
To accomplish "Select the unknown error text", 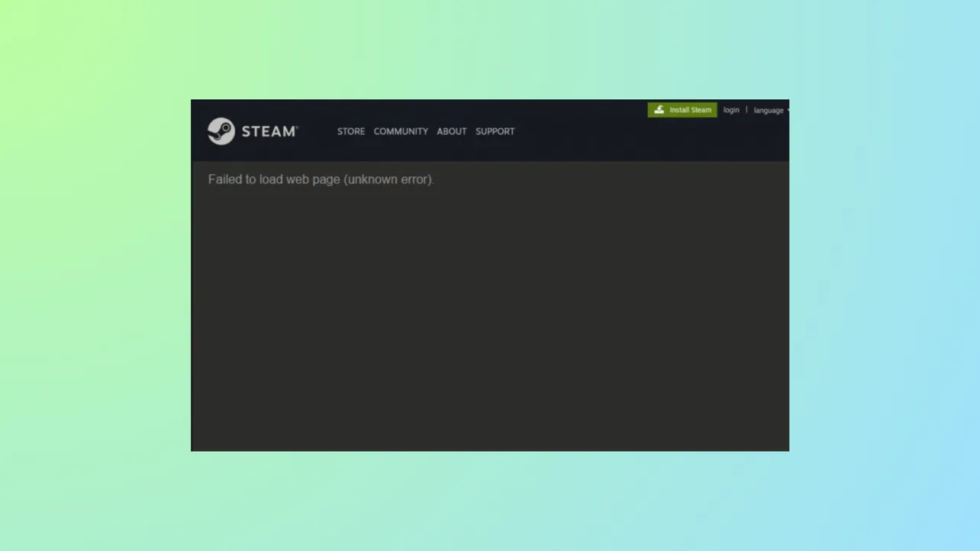I will [389, 179].
